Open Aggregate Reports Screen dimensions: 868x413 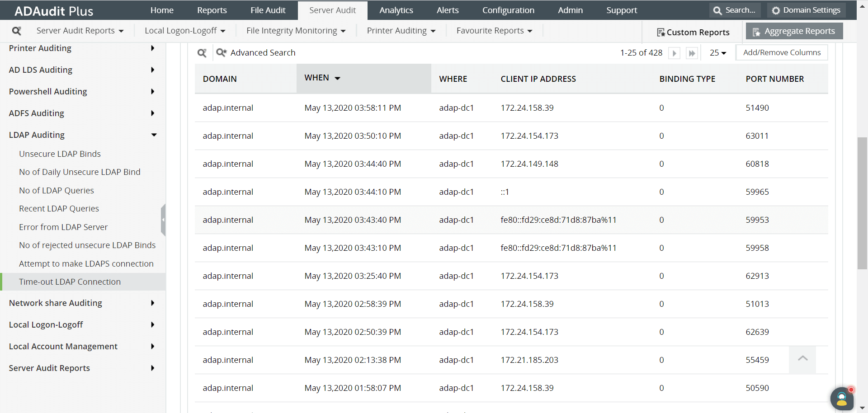(794, 31)
